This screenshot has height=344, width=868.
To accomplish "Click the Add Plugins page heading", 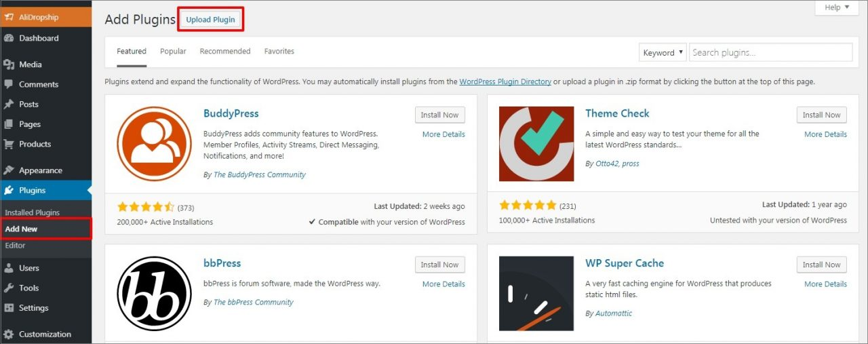I will point(140,20).
